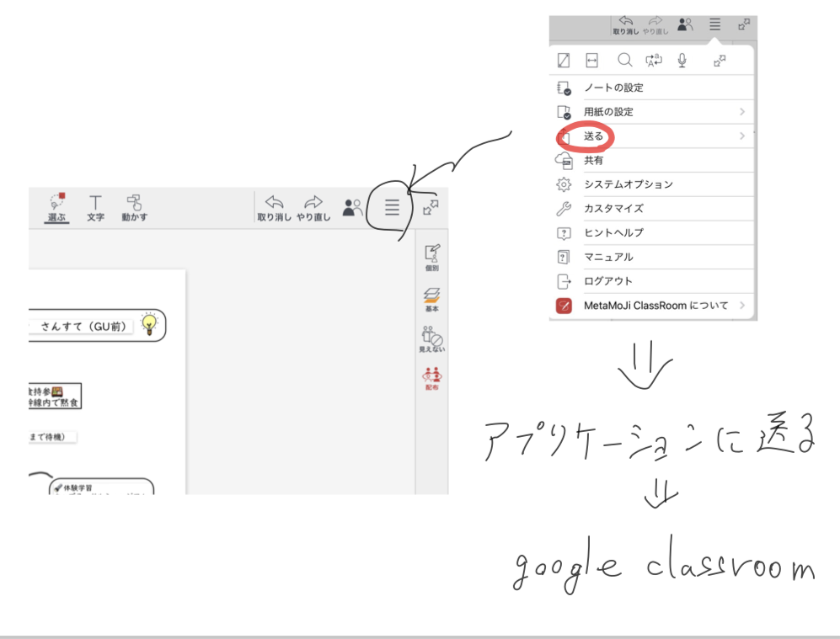Undo with the 取り消し arrow in the editor
The image size is (840, 639).
[x=274, y=207]
